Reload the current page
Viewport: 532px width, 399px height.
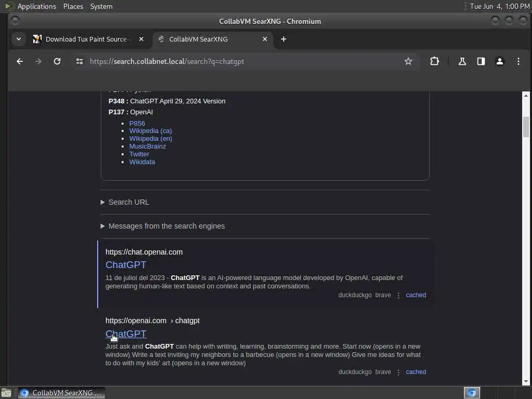point(57,61)
